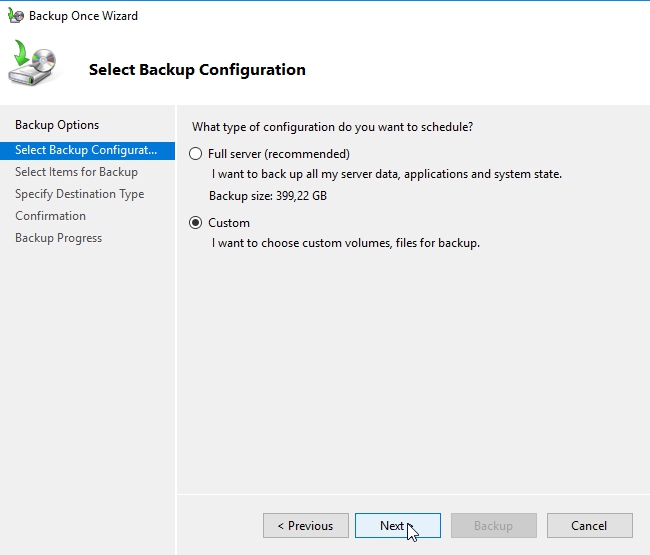Click the configuration type question text
Viewport: 650px width, 555px height.
tap(332, 127)
